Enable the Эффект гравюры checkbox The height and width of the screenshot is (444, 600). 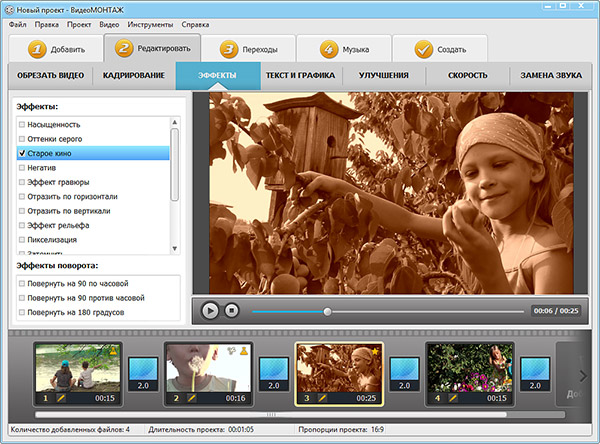tap(22, 182)
